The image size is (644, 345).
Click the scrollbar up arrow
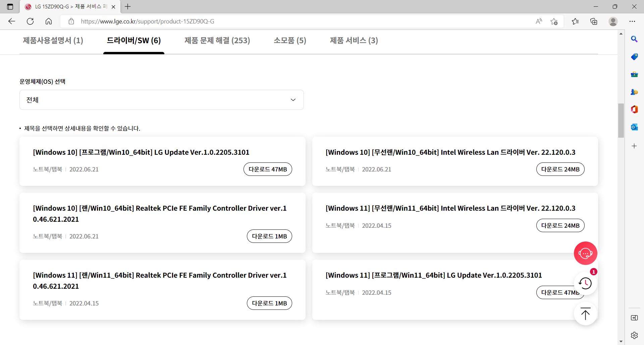[621, 33]
